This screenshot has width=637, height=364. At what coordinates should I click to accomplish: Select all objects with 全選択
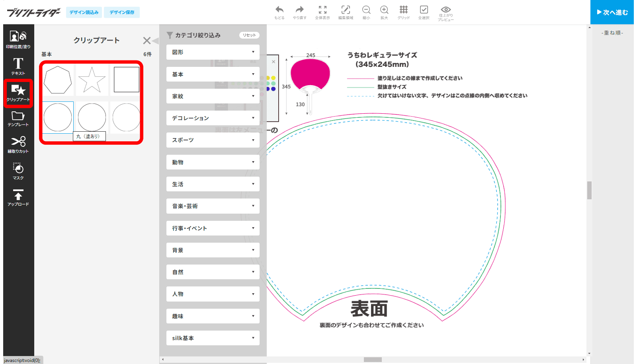pyautogui.click(x=424, y=12)
